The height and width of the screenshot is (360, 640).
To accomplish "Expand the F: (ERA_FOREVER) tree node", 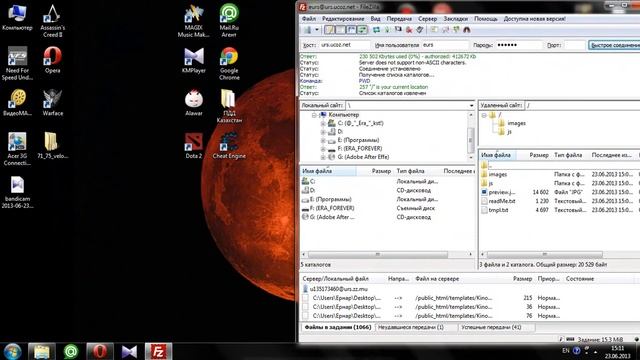I will pos(323,149).
